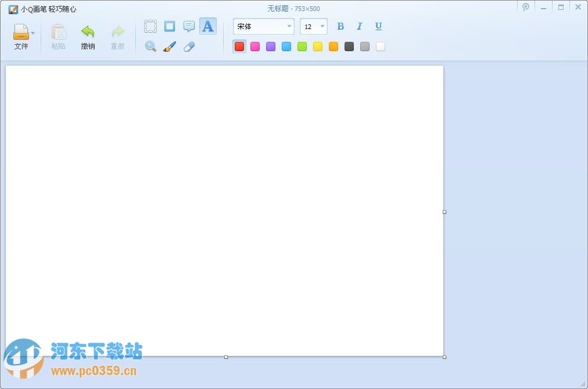Toggle bold text formatting
This screenshot has height=389, width=588.
point(340,26)
